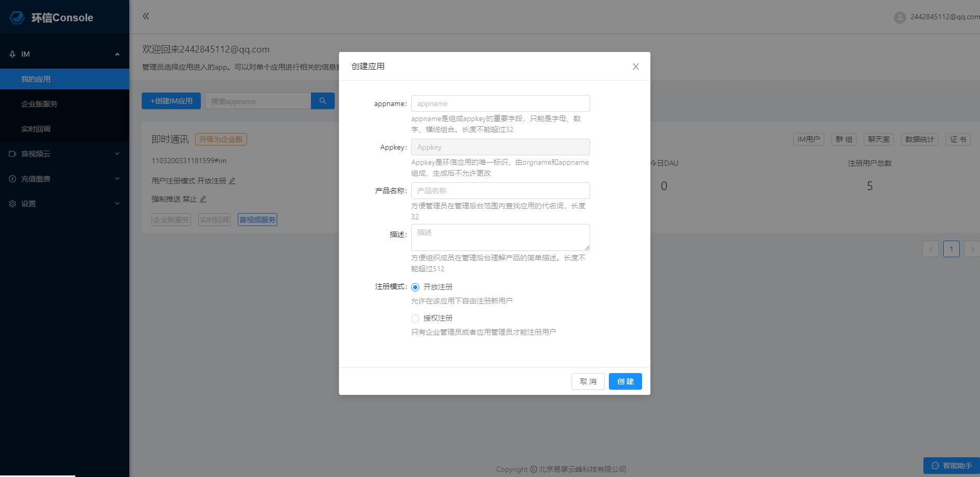Open the IM用户 button
Viewport: 980px width, 477px height.
click(809, 139)
